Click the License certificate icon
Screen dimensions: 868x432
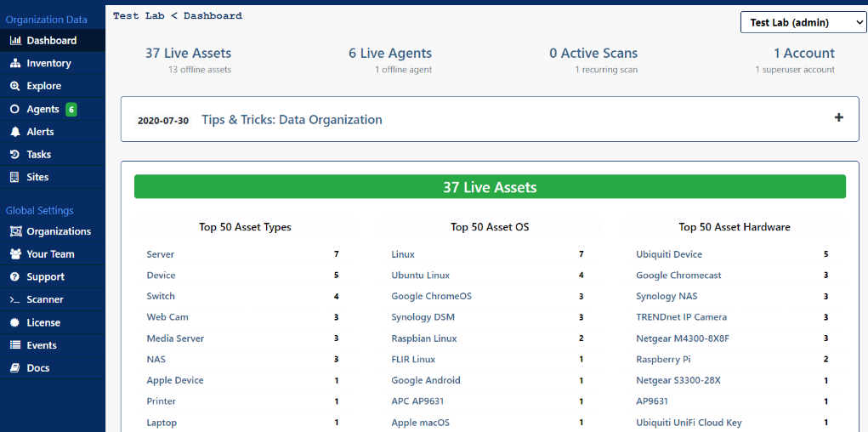15,322
